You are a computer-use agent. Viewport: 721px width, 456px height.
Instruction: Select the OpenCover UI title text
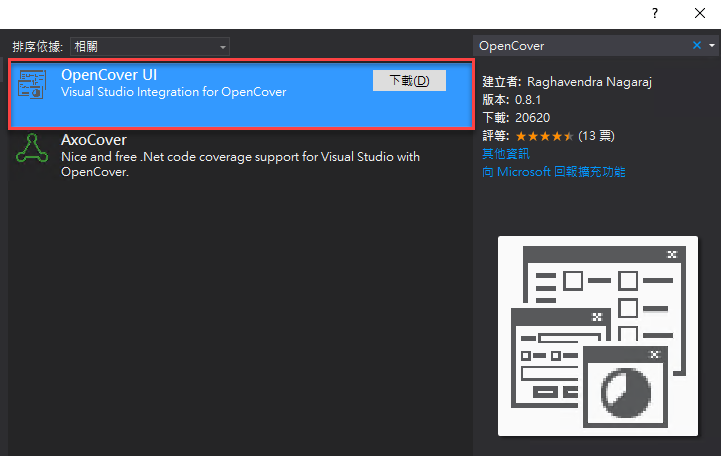click(x=109, y=75)
